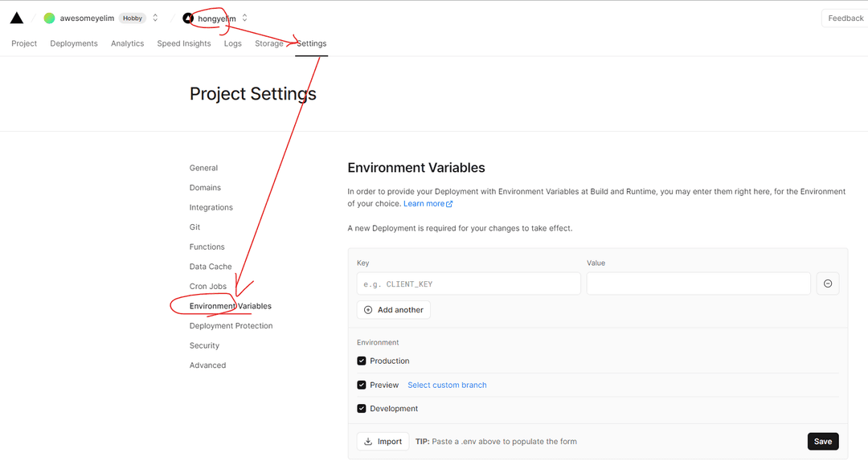Image resolution: width=868 pixels, height=465 pixels.
Task: Click the Learn more external link
Action: [428, 203]
